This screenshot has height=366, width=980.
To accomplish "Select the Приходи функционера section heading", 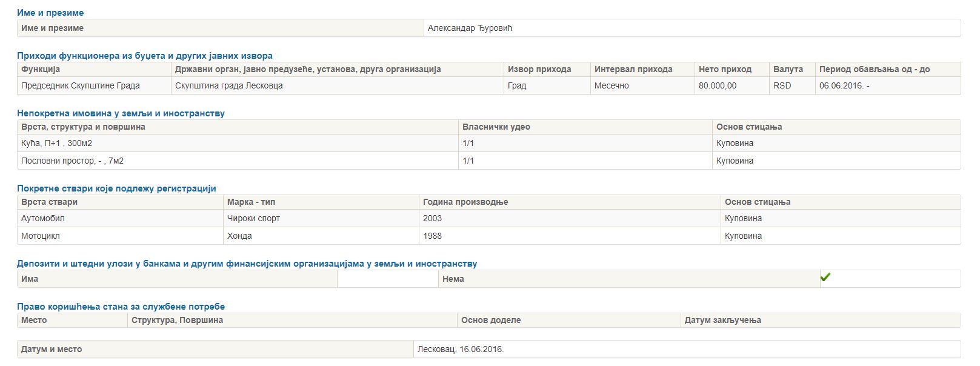I will [144, 56].
